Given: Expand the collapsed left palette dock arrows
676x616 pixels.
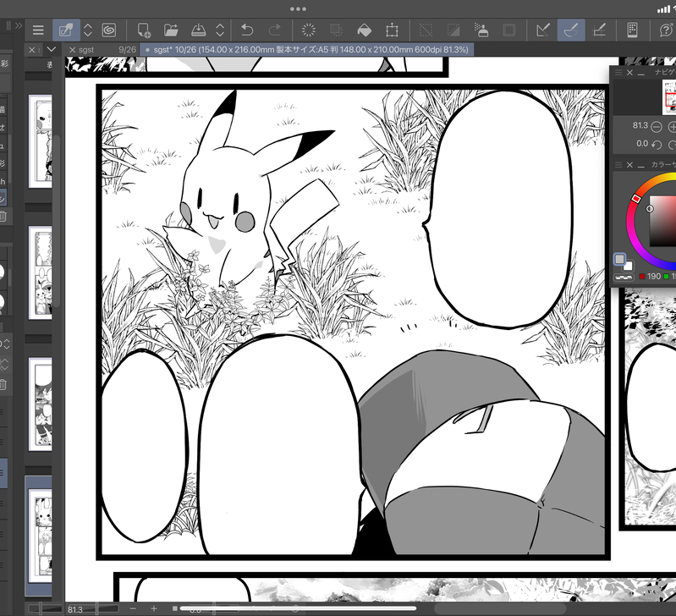Looking at the screenshot, I should 18,26.
